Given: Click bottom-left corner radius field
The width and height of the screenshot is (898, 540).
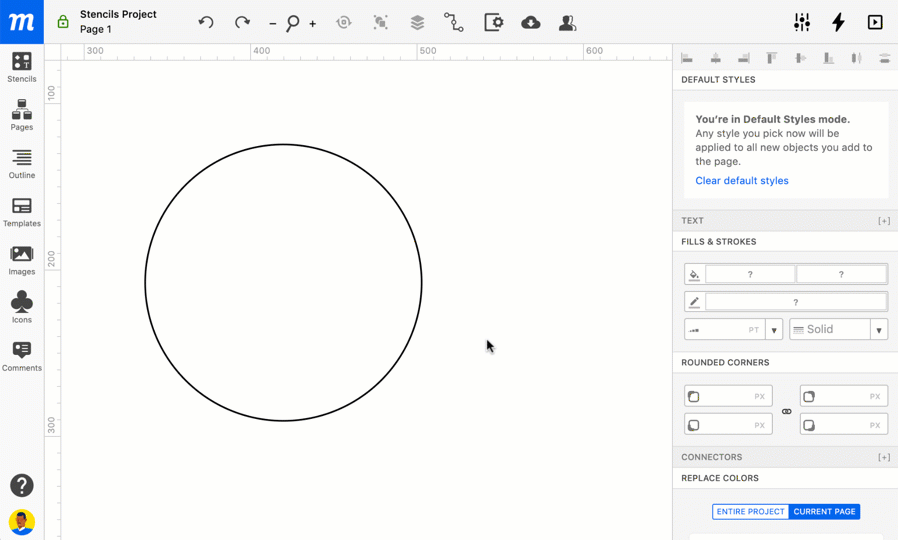Looking at the screenshot, I should coord(728,424).
